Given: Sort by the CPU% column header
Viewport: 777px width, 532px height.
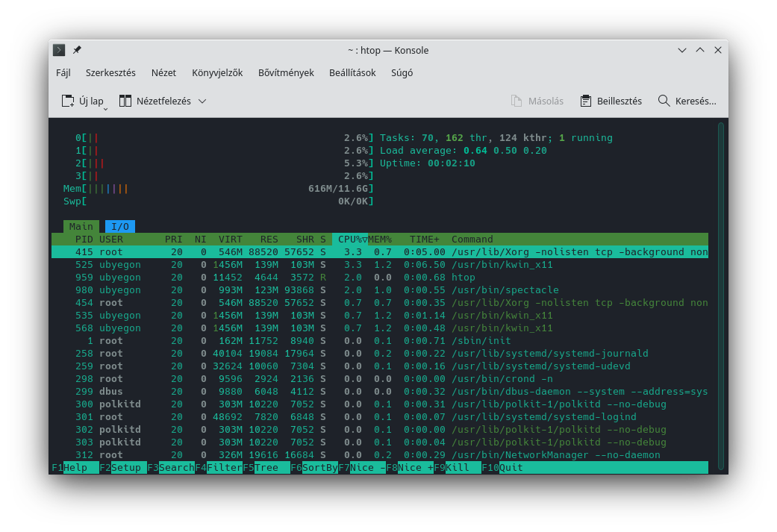Looking at the screenshot, I should 350,240.
